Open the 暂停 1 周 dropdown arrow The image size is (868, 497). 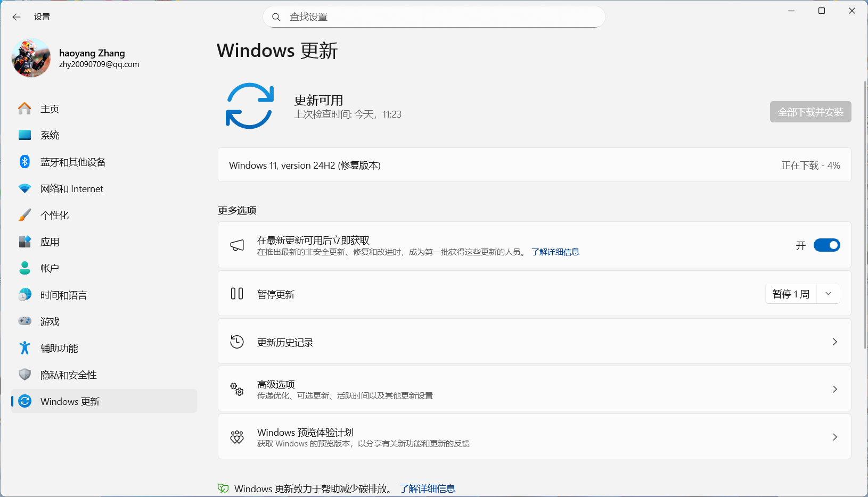tap(828, 294)
